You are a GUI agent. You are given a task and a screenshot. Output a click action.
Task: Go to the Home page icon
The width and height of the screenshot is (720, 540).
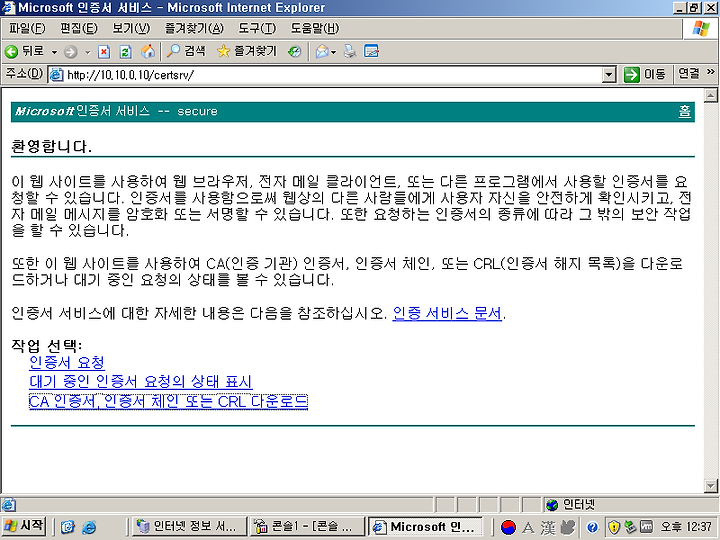point(147,51)
